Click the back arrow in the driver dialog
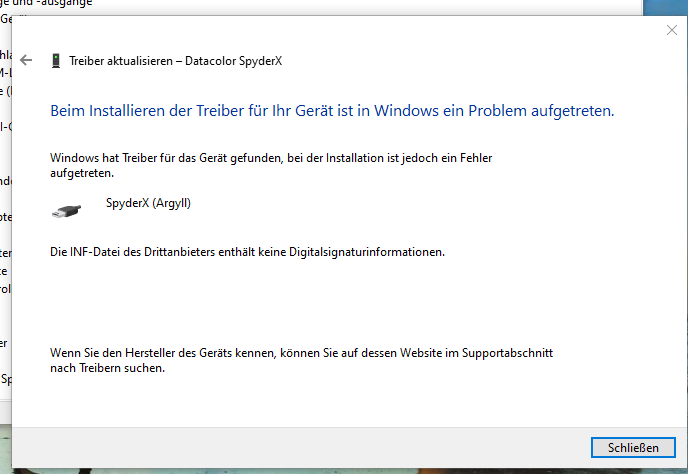The image size is (688, 474). pos(26,60)
